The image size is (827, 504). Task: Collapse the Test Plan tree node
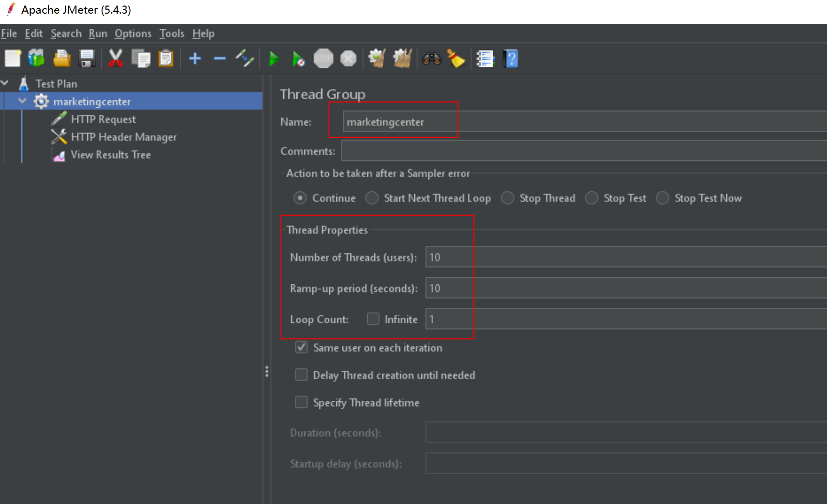point(5,82)
